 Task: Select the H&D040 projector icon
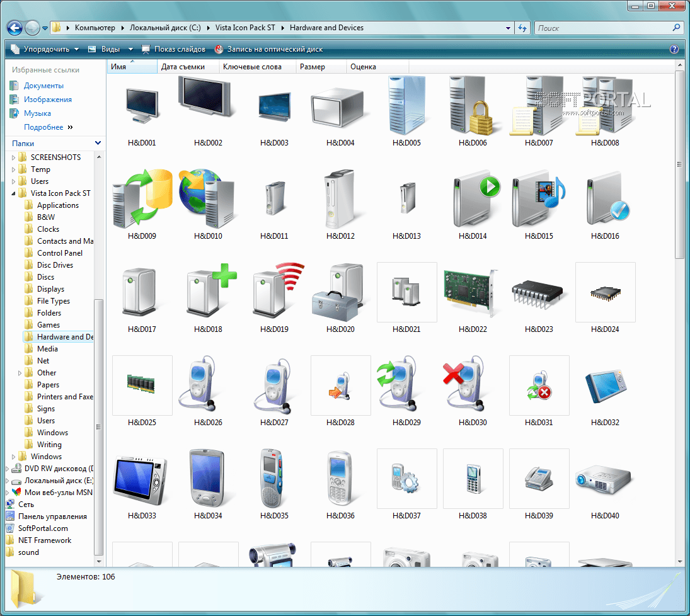point(603,479)
